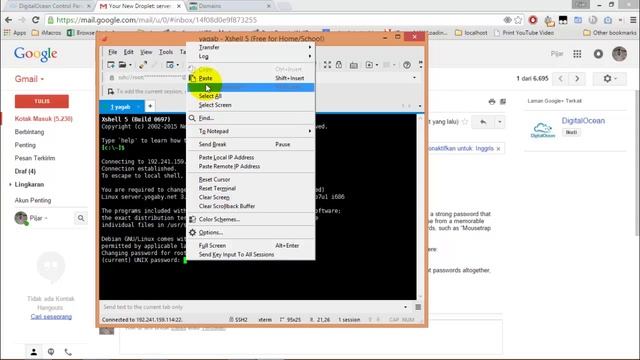Choose Select All in the context menu

251,96
